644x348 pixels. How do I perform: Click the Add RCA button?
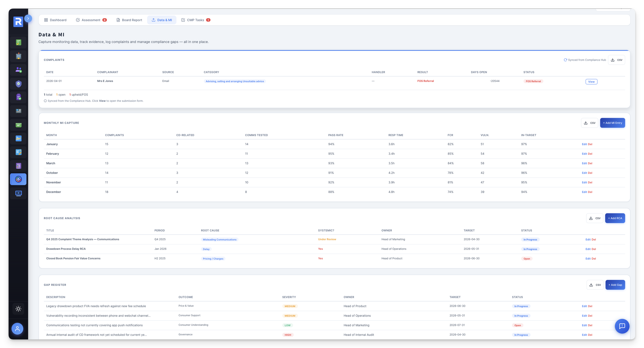(x=615, y=218)
